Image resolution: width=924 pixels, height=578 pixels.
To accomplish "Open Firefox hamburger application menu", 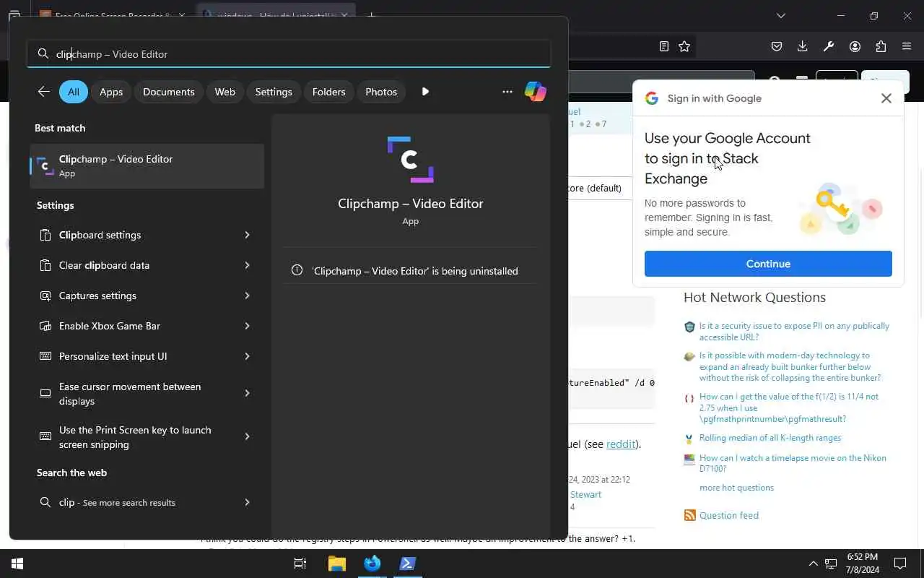I will coord(907,46).
